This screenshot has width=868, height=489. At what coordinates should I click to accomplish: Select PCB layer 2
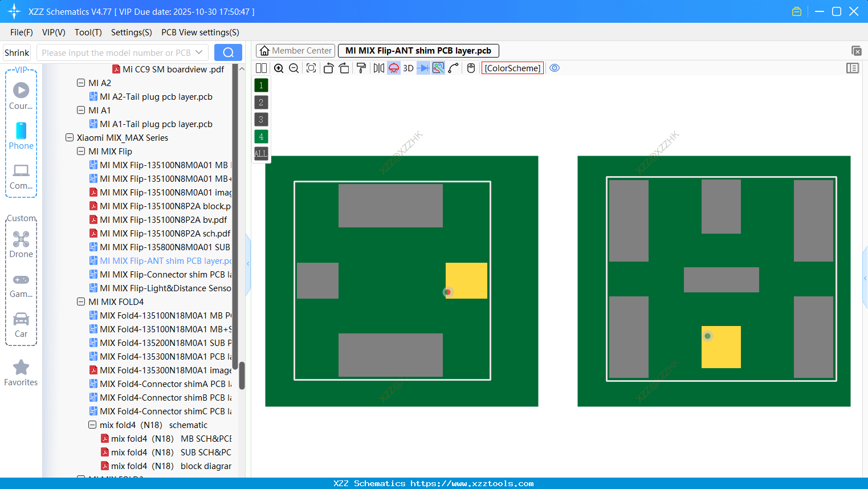(261, 103)
